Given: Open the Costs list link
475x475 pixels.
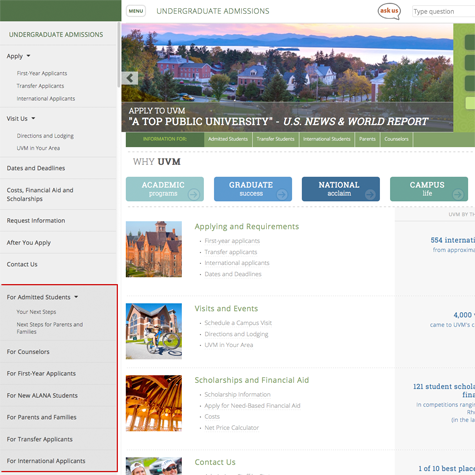Looking at the screenshot, I should (212, 417).
